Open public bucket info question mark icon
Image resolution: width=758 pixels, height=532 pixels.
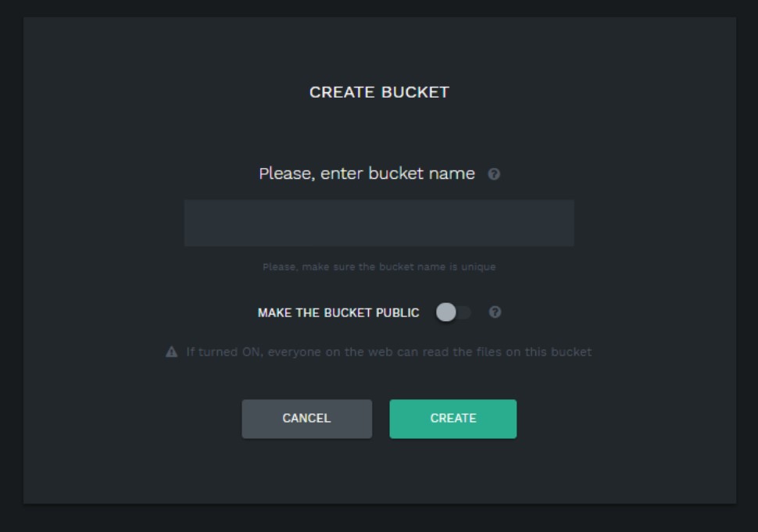click(495, 312)
